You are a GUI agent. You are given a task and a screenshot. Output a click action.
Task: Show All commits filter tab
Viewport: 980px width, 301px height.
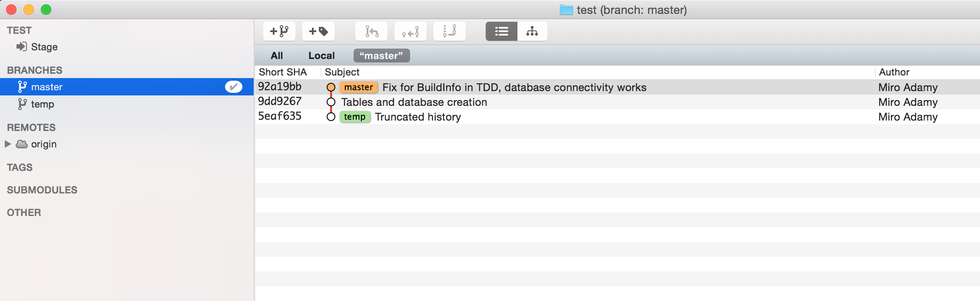pyautogui.click(x=277, y=56)
